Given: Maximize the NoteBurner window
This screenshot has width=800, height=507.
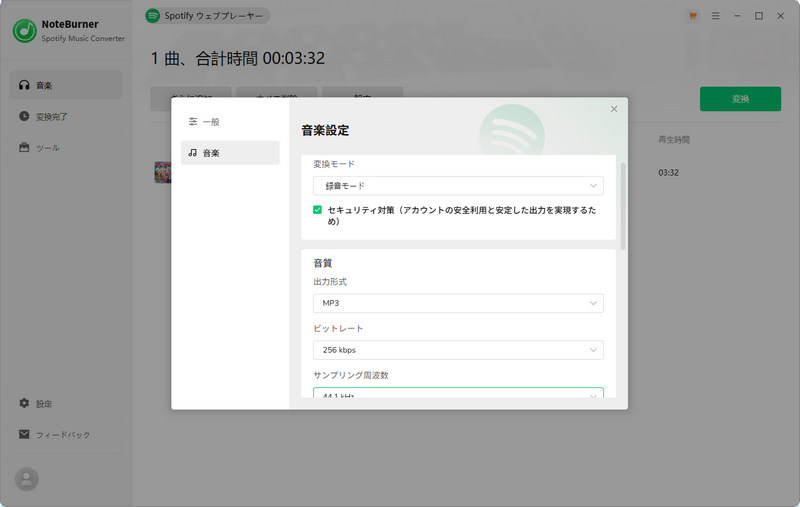Looking at the screenshot, I should click(x=759, y=16).
